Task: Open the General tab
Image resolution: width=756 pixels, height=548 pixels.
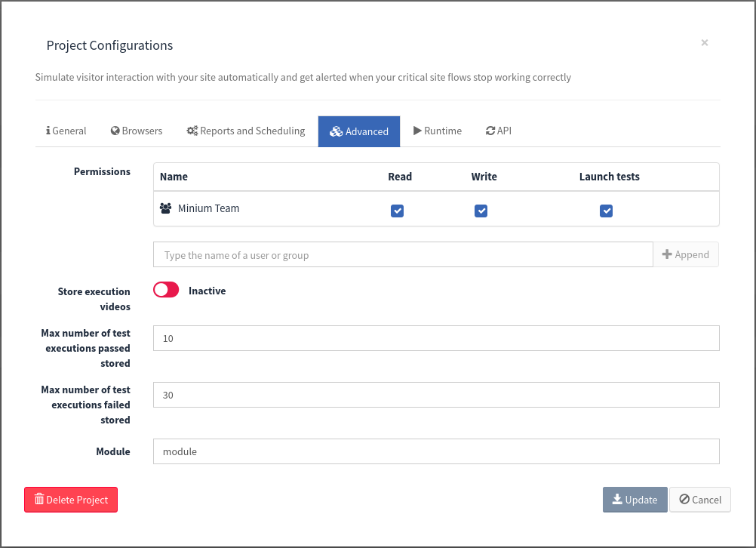Action: click(66, 131)
